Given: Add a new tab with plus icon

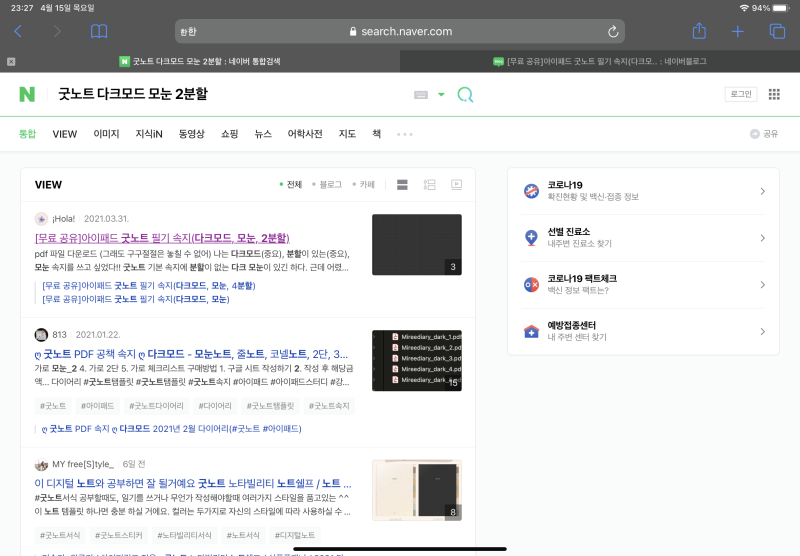Looking at the screenshot, I should coord(737,32).
